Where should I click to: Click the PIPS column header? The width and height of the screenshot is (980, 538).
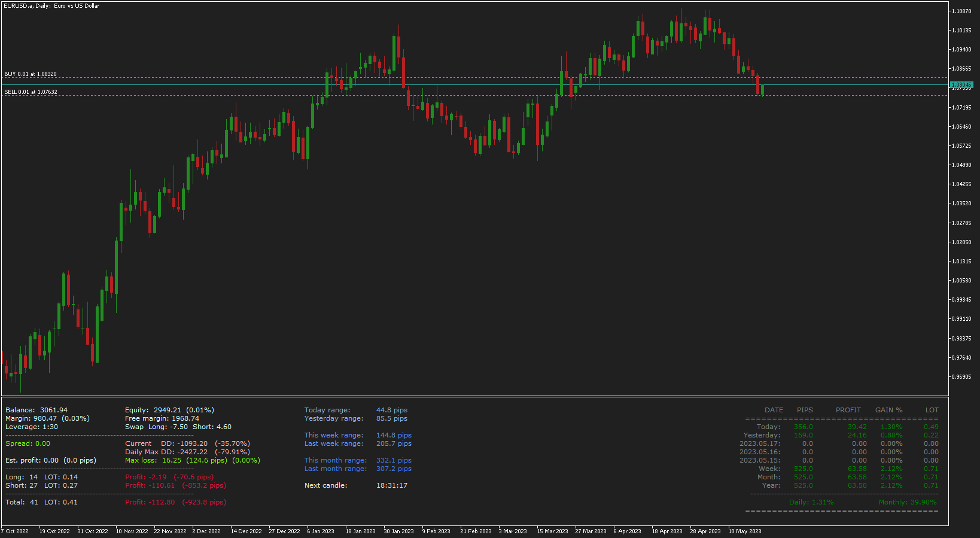[x=805, y=411]
